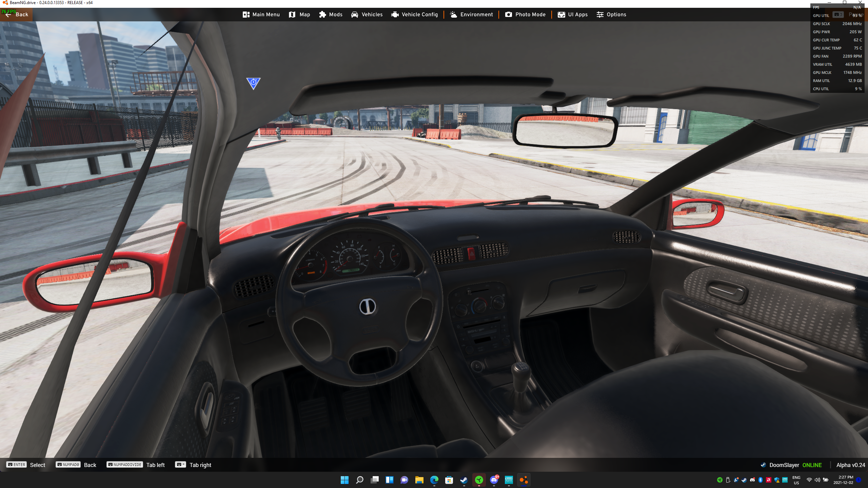Open Razer Cortex green taskbar icon
Image resolution: width=868 pixels, height=488 pixels.
coord(479,480)
